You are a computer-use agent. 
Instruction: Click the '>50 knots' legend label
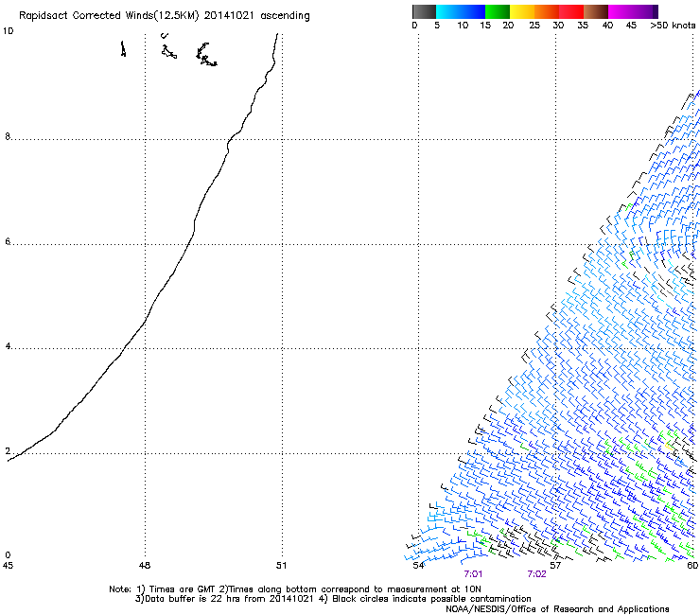tap(673, 26)
